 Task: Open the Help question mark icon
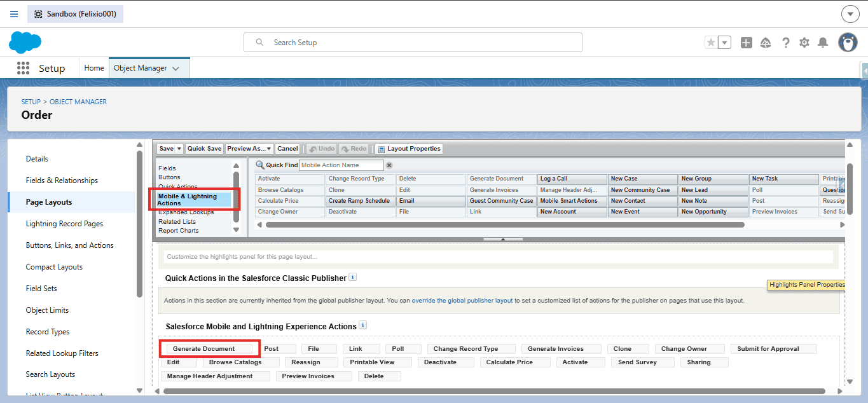[x=786, y=43]
